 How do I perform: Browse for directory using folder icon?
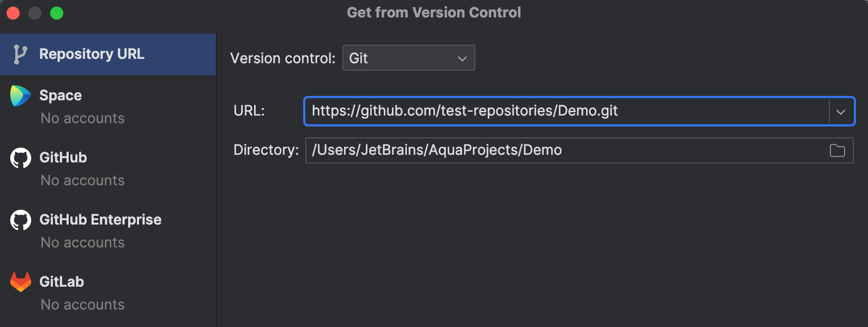pos(837,150)
